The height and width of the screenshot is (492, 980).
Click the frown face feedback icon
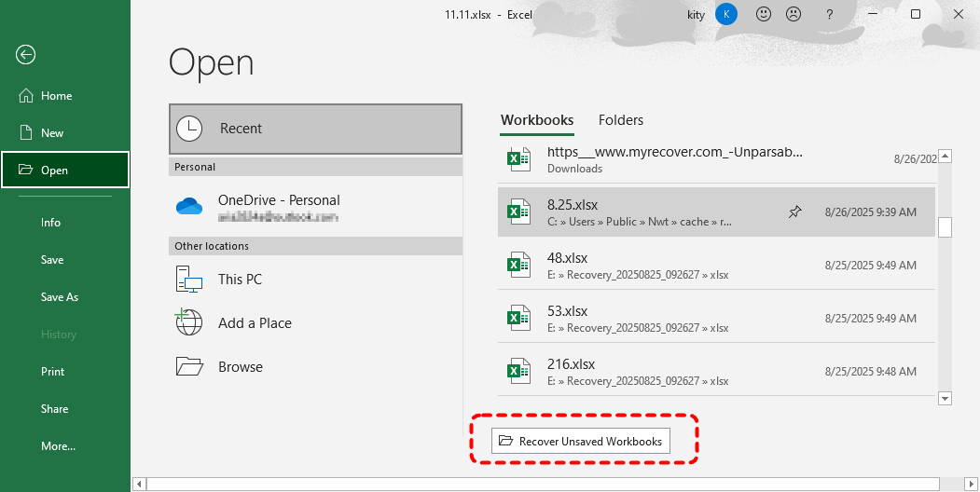793,14
